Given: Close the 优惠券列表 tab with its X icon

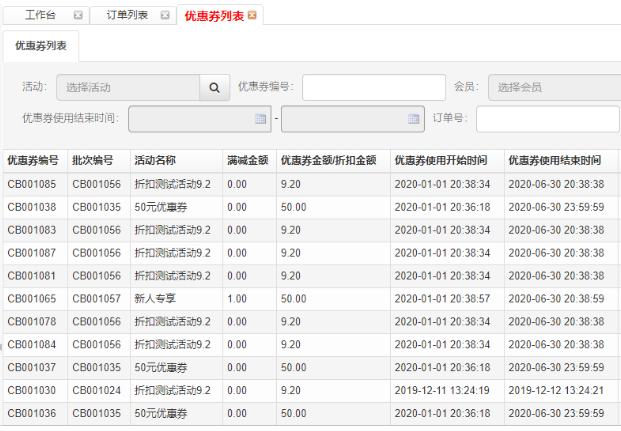Looking at the screenshot, I should click(252, 15).
